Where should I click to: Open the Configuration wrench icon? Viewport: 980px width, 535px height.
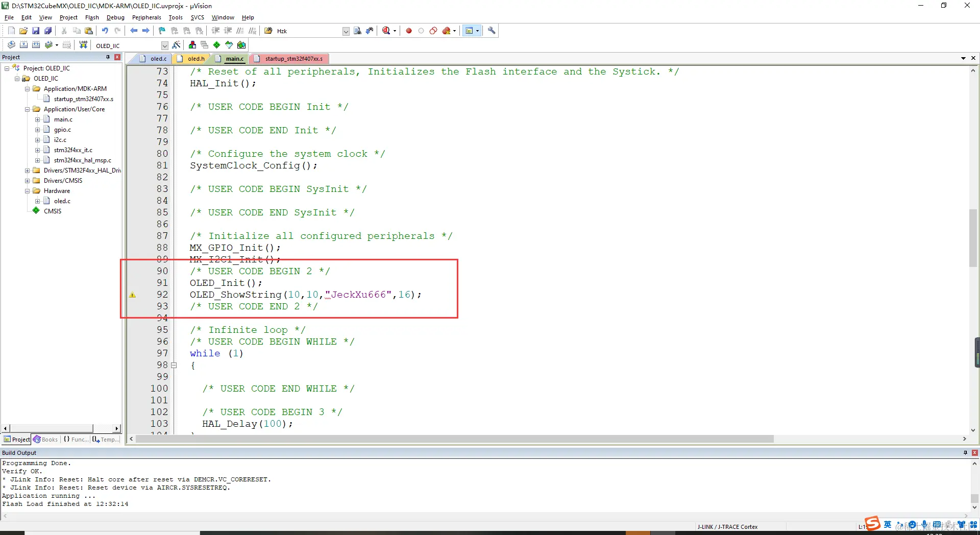pyautogui.click(x=492, y=31)
